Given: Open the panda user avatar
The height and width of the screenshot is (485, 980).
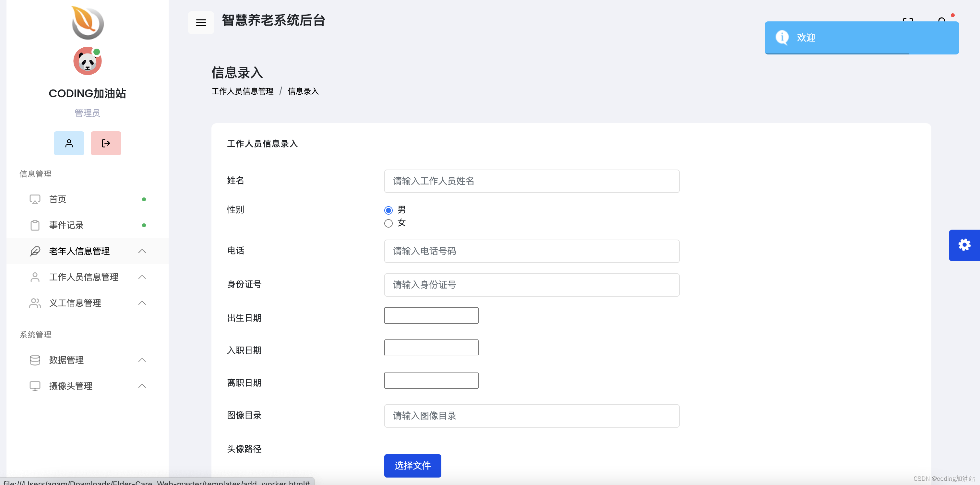Looking at the screenshot, I should (x=88, y=61).
